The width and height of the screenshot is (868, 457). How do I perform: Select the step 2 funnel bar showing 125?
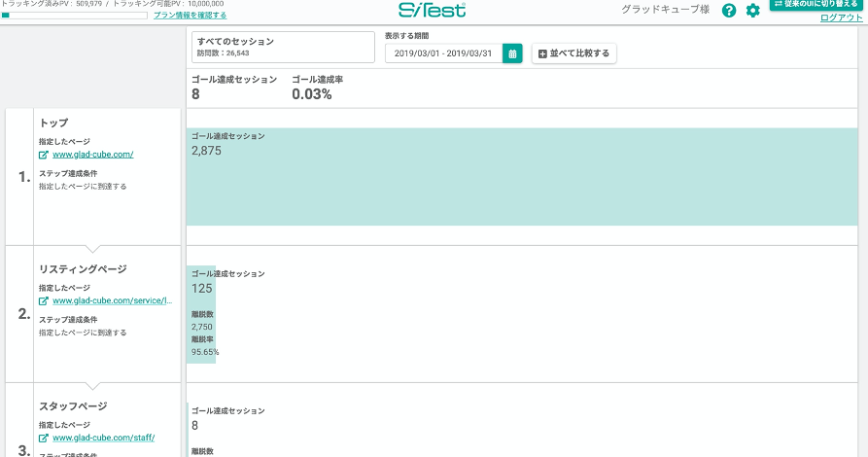click(x=201, y=314)
